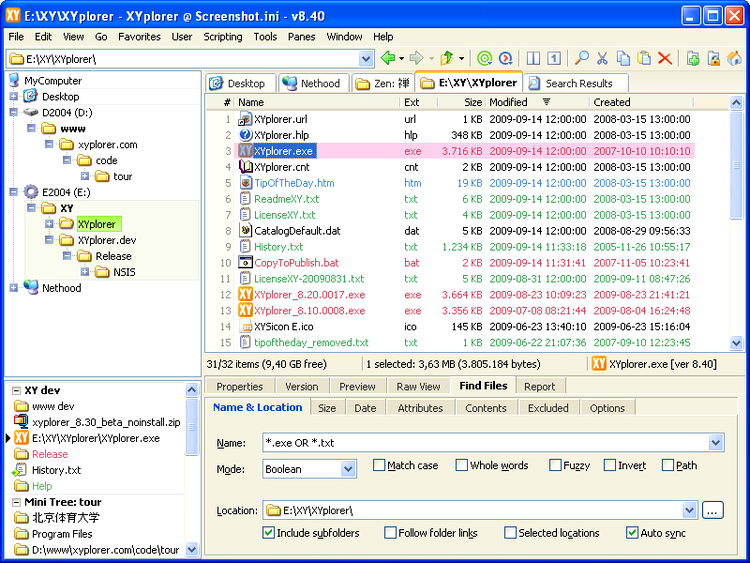Click the scissors Cut icon

pyautogui.click(x=602, y=58)
